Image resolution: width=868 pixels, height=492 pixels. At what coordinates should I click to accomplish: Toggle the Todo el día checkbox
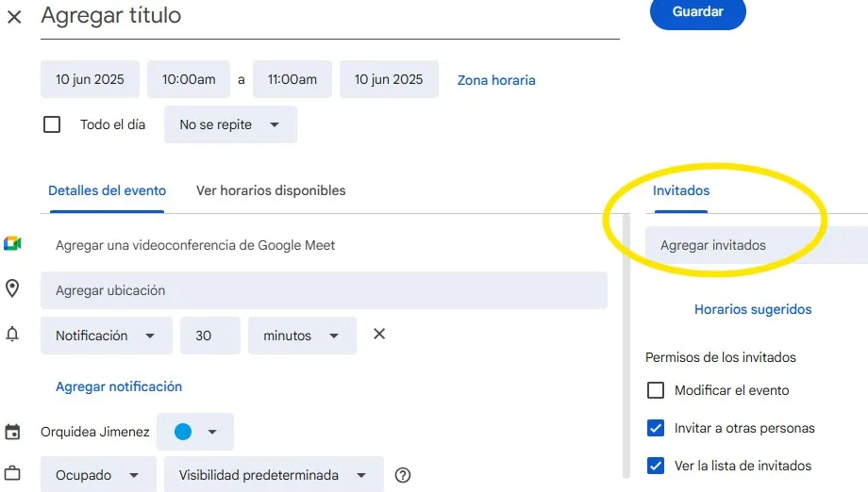52,124
